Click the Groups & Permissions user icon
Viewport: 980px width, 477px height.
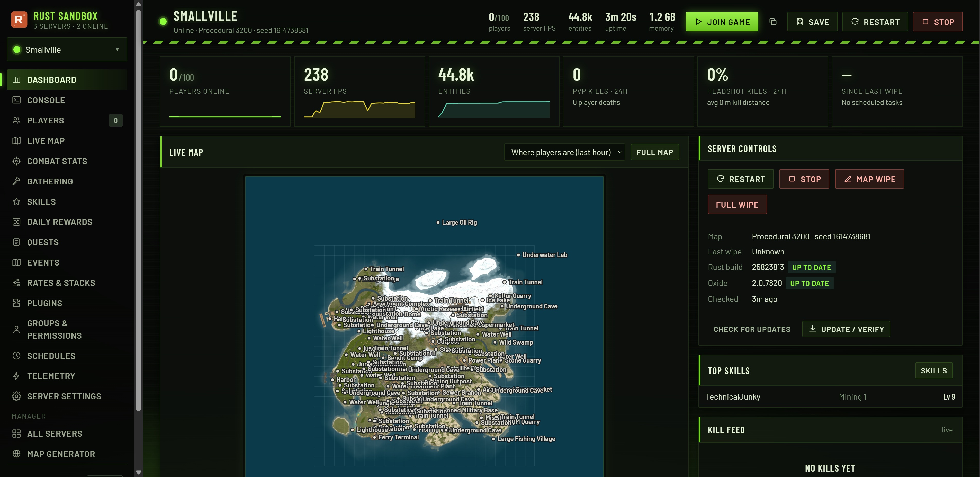(16, 329)
